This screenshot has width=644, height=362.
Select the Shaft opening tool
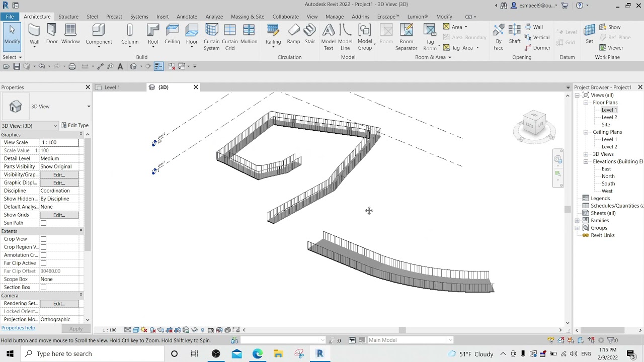pos(515,35)
